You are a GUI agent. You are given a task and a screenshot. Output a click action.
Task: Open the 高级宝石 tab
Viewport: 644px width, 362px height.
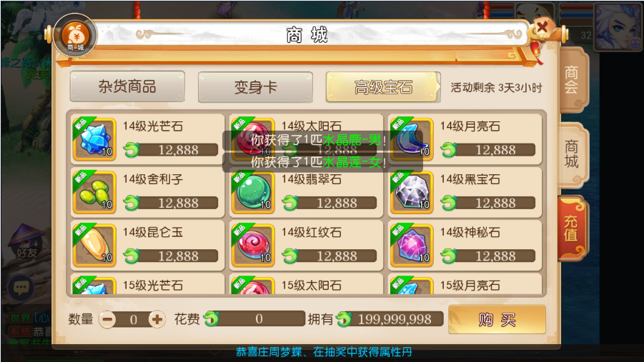pos(383,87)
